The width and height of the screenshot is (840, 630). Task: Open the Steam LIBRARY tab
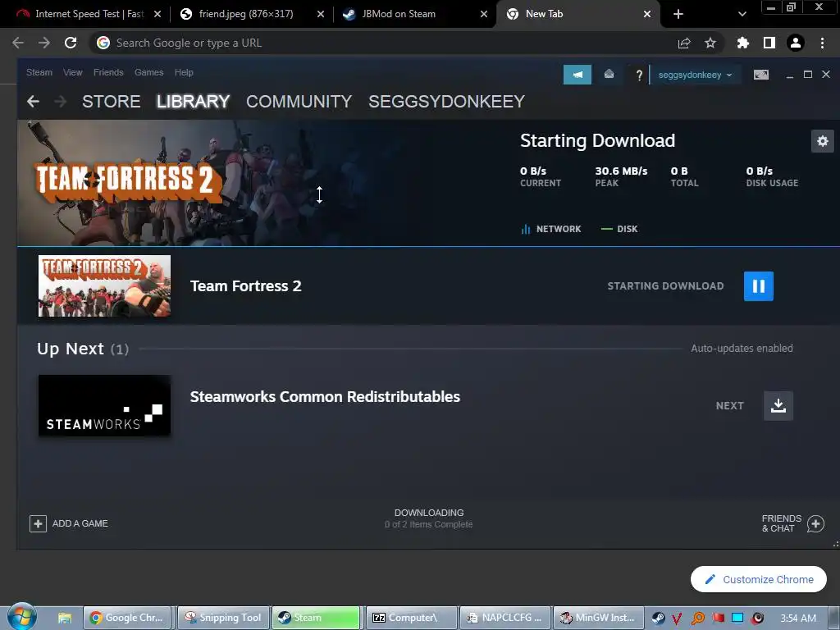[193, 101]
